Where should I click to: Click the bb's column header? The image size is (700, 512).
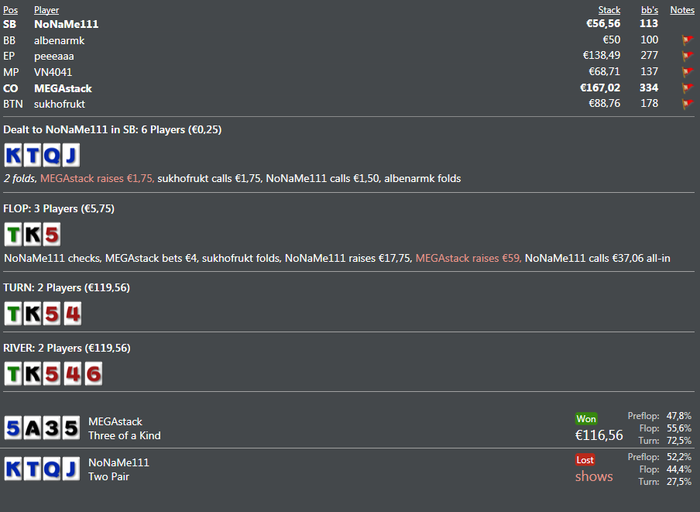[650, 10]
